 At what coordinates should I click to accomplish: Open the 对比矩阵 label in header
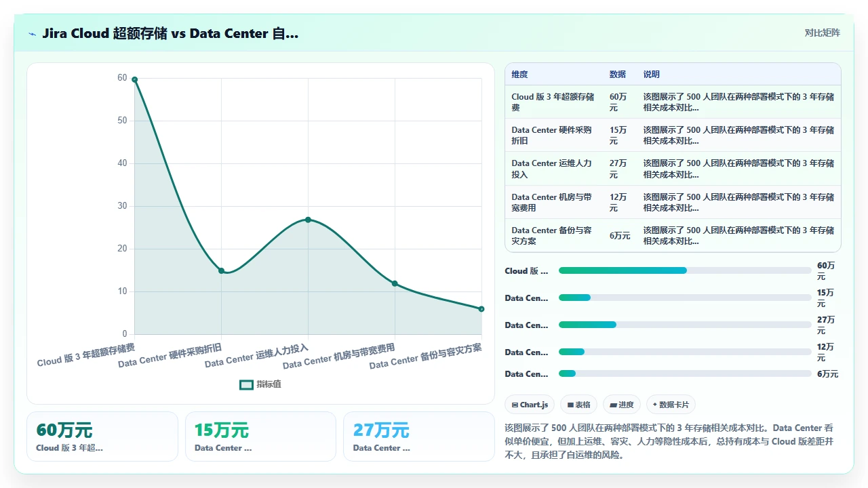(x=822, y=33)
